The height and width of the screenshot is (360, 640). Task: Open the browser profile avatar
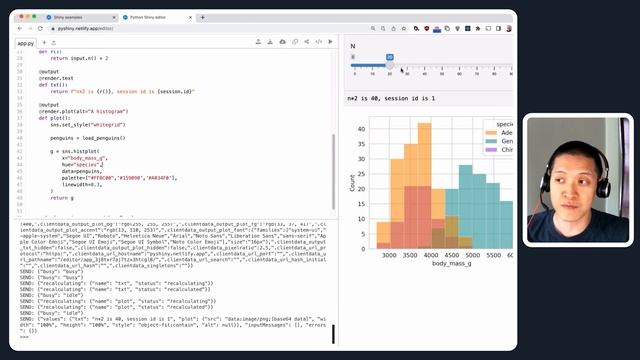pyautogui.click(x=509, y=29)
